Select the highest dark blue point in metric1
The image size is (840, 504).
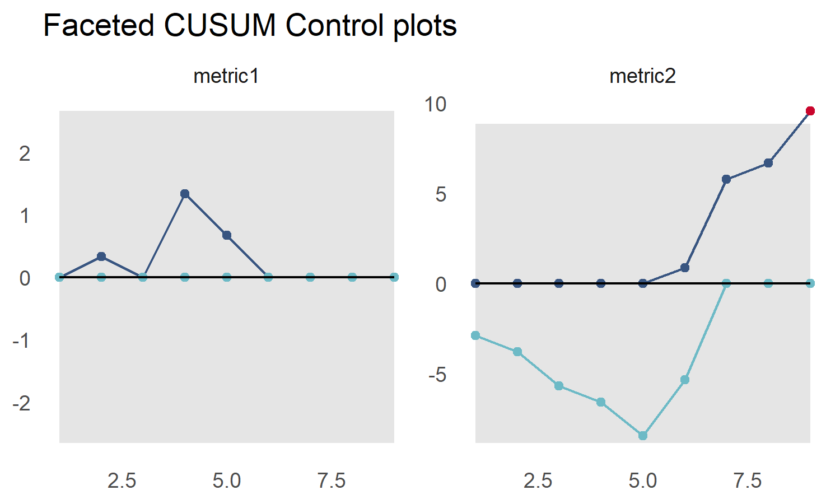pyautogui.click(x=185, y=194)
